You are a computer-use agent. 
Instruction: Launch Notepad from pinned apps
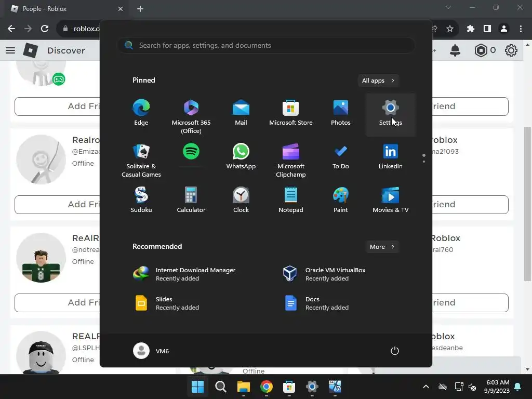(291, 201)
